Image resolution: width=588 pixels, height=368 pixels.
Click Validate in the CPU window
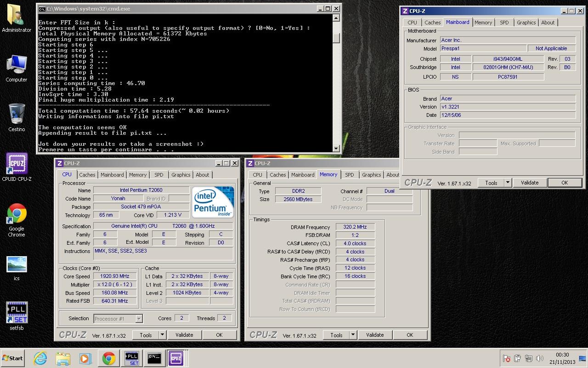184,335
